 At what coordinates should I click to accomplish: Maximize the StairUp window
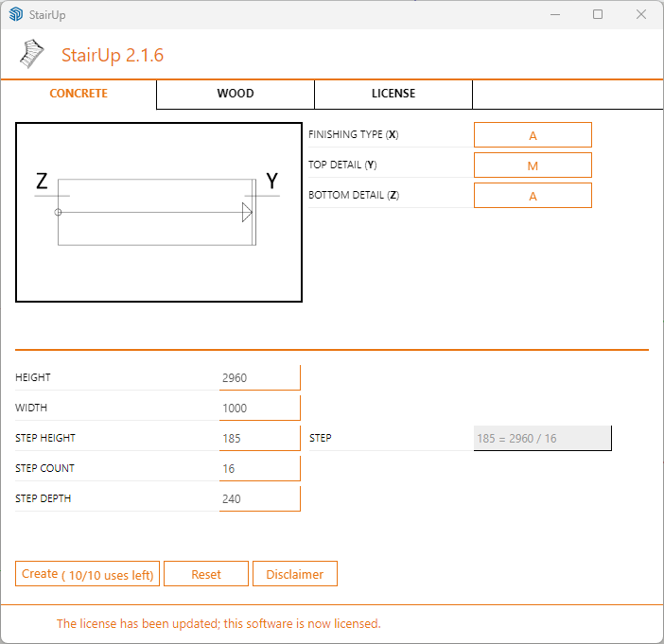[x=598, y=15]
